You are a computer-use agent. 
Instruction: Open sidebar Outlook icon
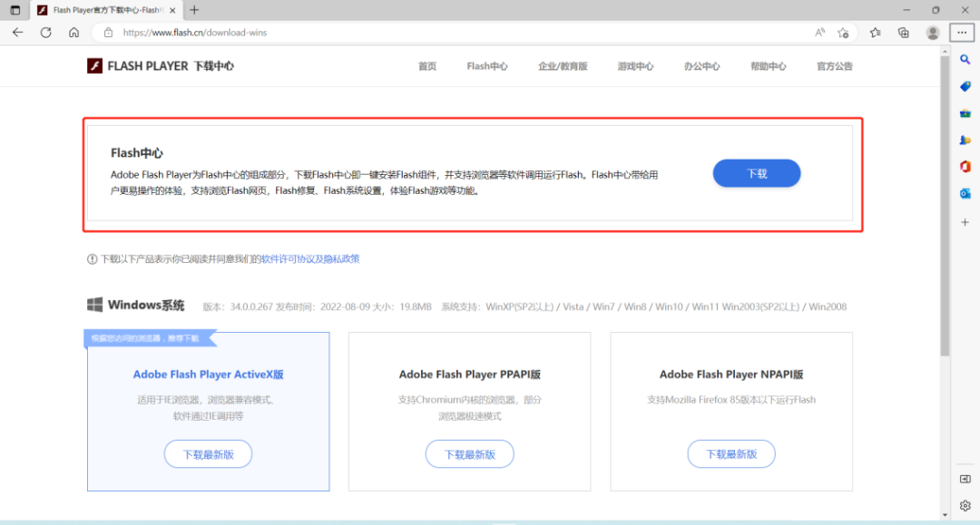965,193
